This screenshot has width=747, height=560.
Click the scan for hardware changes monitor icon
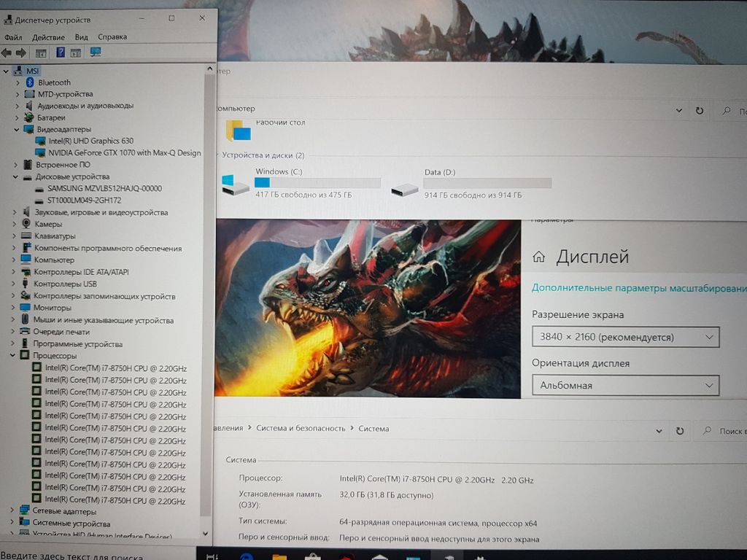pos(96,52)
